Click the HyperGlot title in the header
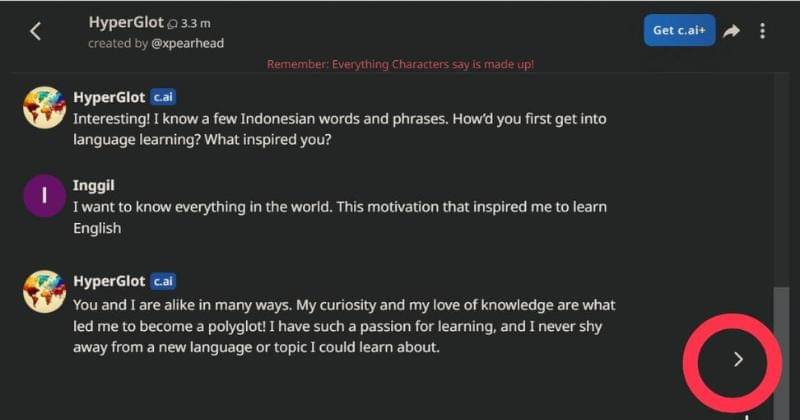 (x=125, y=22)
